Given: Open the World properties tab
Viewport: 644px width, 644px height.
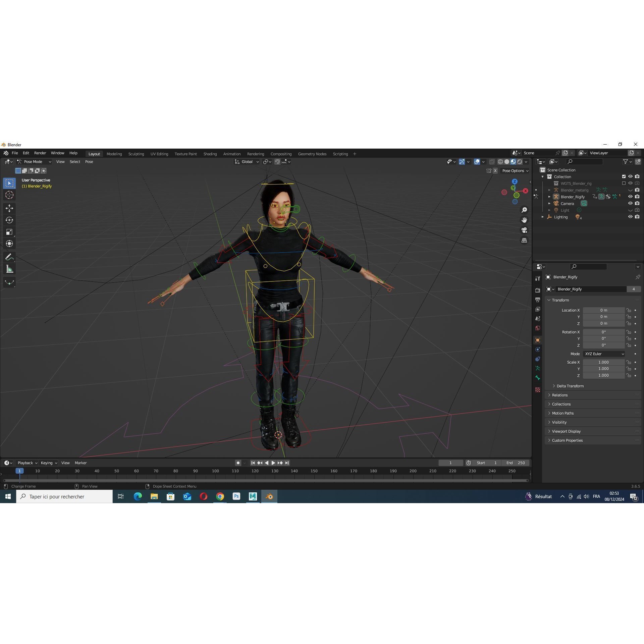Looking at the screenshot, I should pos(538,328).
